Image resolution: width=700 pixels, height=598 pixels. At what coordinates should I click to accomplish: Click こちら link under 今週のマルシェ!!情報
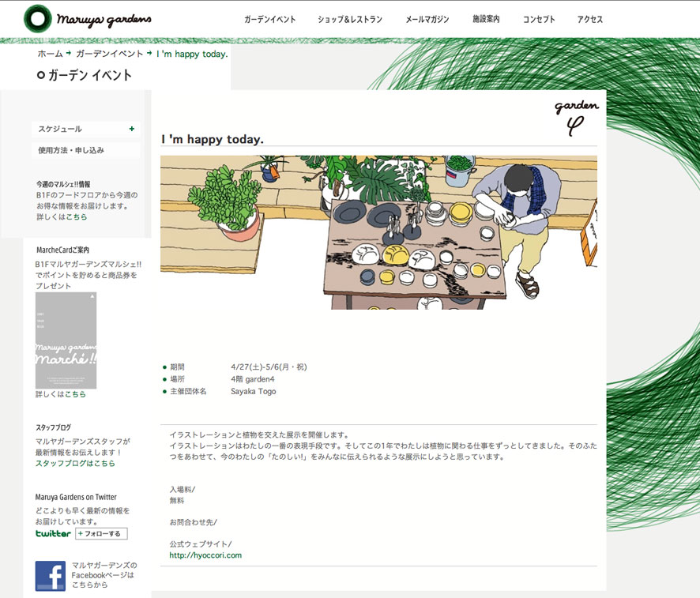(77, 216)
